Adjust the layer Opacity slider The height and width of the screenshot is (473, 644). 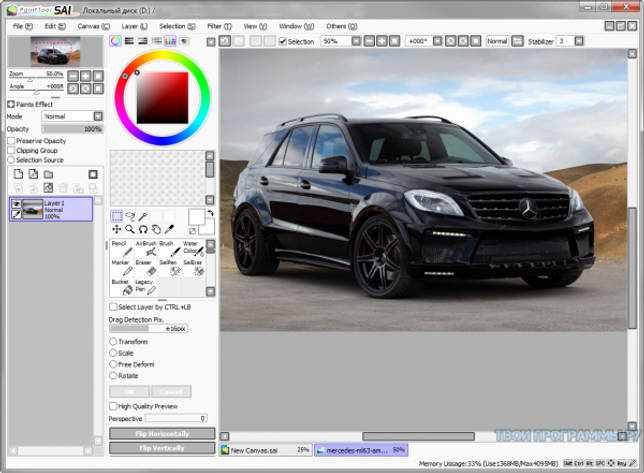[x=72, y=129]
